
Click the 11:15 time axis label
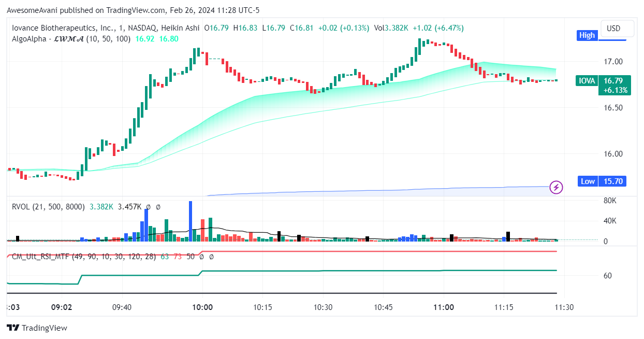click(504, 307)
